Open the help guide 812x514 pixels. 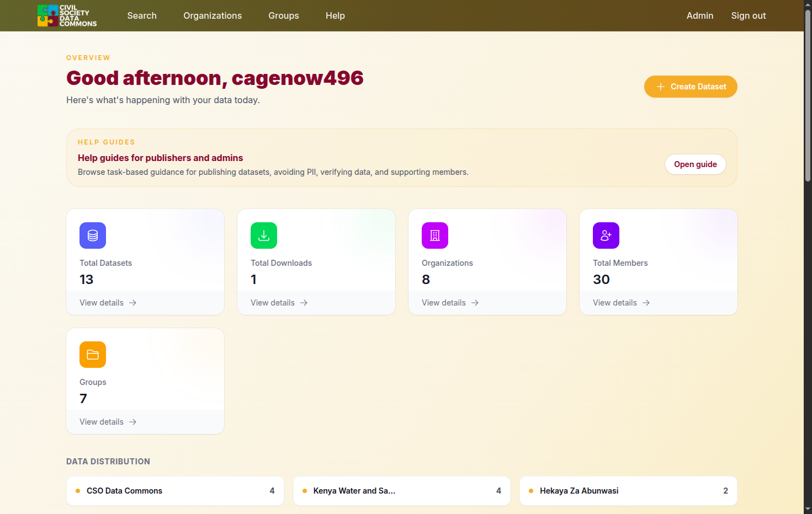pos(696,164)
